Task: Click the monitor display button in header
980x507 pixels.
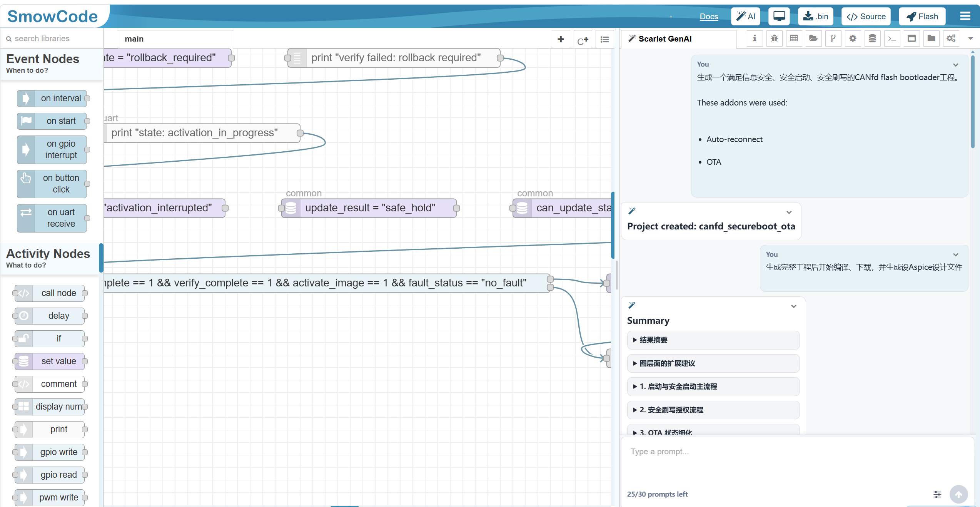Action: pos(779,17)
